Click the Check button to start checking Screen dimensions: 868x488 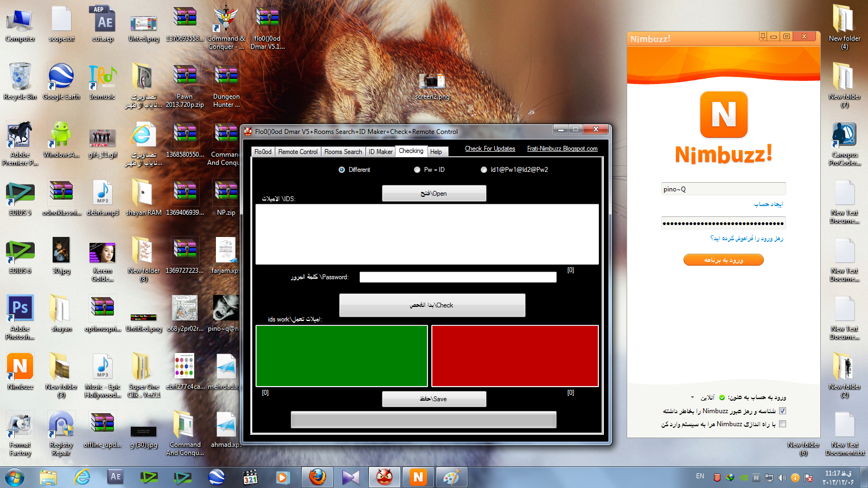(x=432, y=305)
